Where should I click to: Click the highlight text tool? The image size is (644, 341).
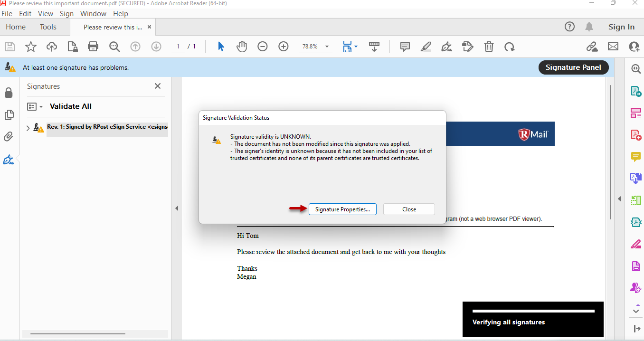(x=426, y=47)
